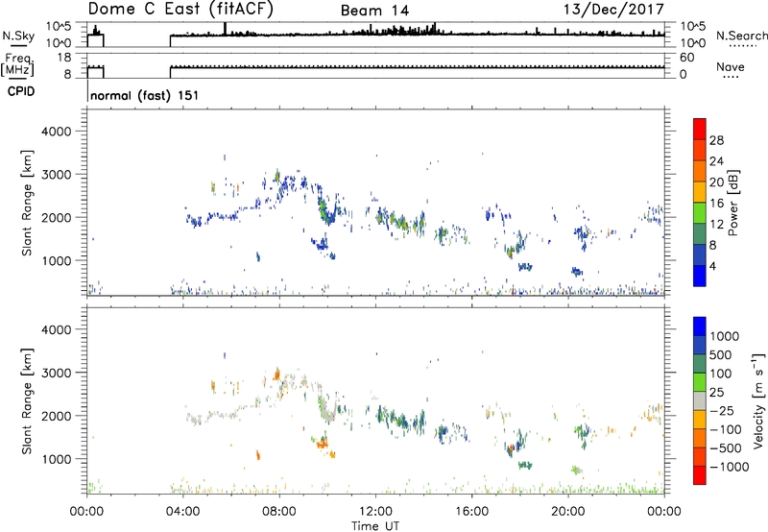Click 'Slant Range [km]' label of velocity panel
The width and height of the screenshot is (768, 532).
(27, 401)
